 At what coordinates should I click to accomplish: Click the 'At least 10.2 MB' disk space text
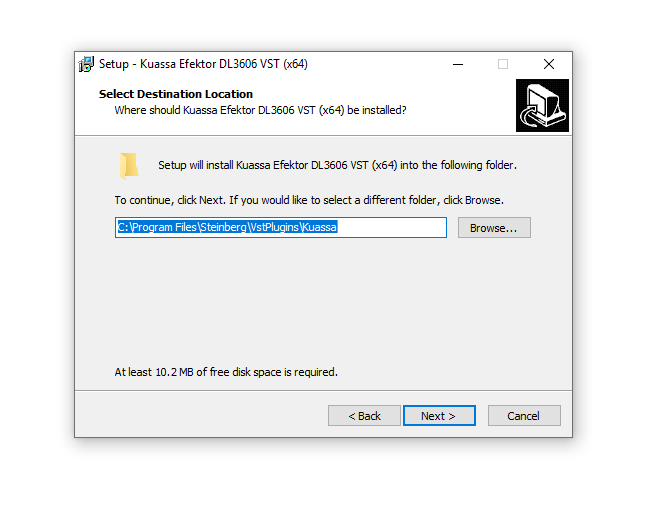tap(226, 372)
